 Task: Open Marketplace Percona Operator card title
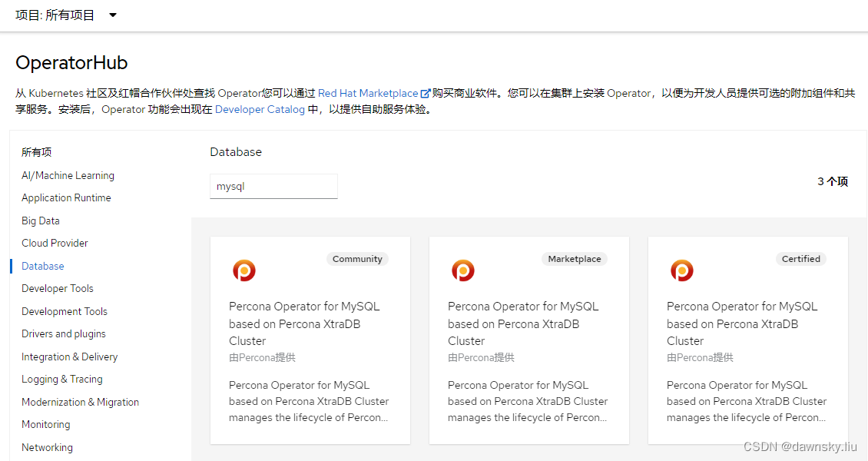(x=523, y=323)
